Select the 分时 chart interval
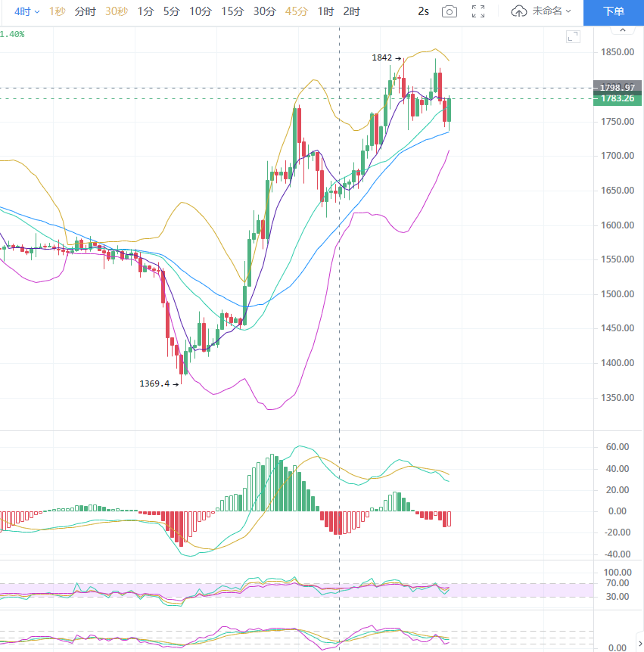This screenshot has height=652, width=644. point(86,11)
